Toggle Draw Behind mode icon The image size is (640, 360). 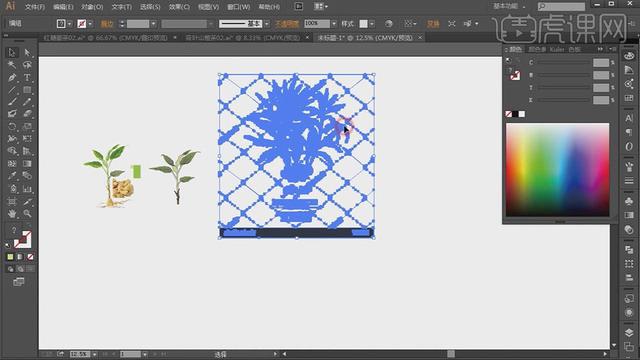click(x=20, y=269)
